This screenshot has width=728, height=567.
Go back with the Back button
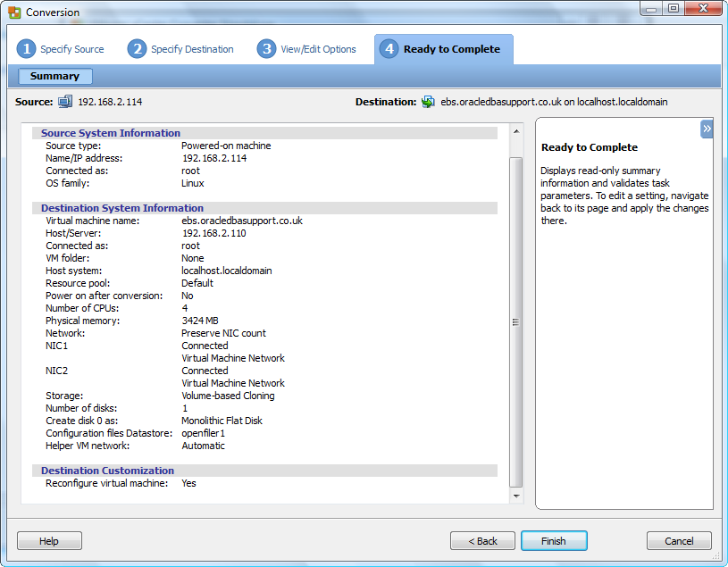482,541
